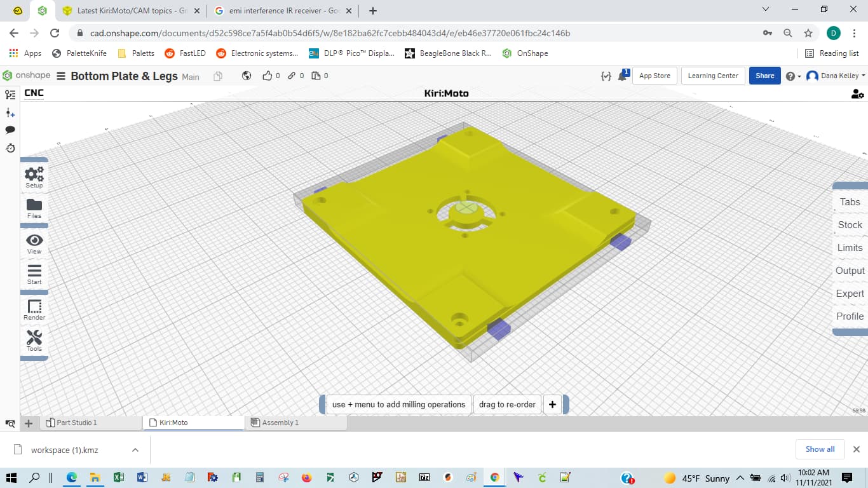Switch to the Part Studio 1 tab

tap(76, 423)
